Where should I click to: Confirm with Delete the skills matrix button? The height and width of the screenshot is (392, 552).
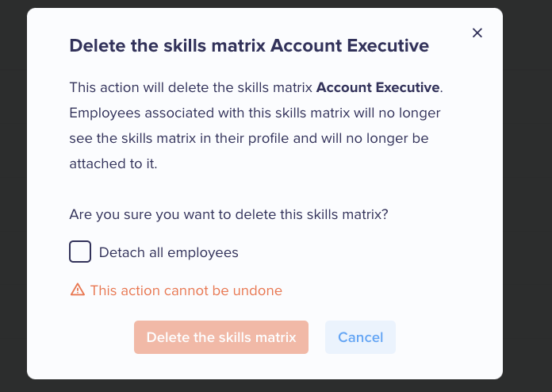(x=221, y=337)
